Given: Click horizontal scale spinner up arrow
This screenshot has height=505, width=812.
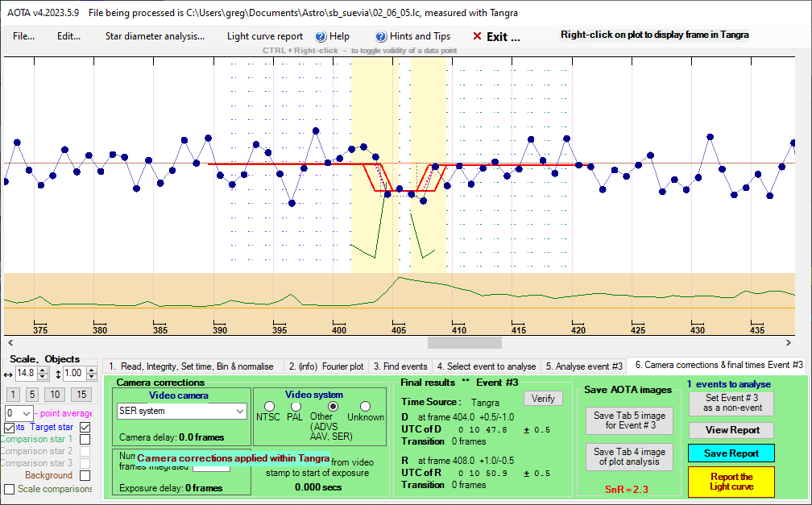Looking at the screenshot, I should (43, 370).
